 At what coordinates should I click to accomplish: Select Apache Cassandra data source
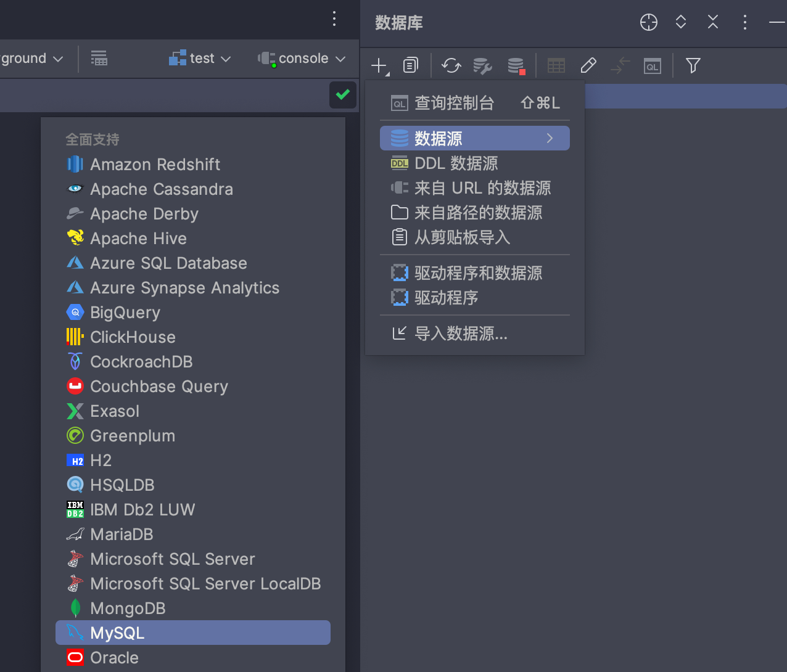pyautogui.click(x=193, y=189)
